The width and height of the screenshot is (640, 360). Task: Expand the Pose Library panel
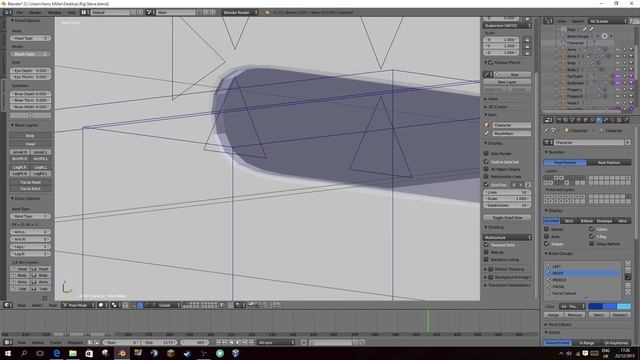coord(560,324)
